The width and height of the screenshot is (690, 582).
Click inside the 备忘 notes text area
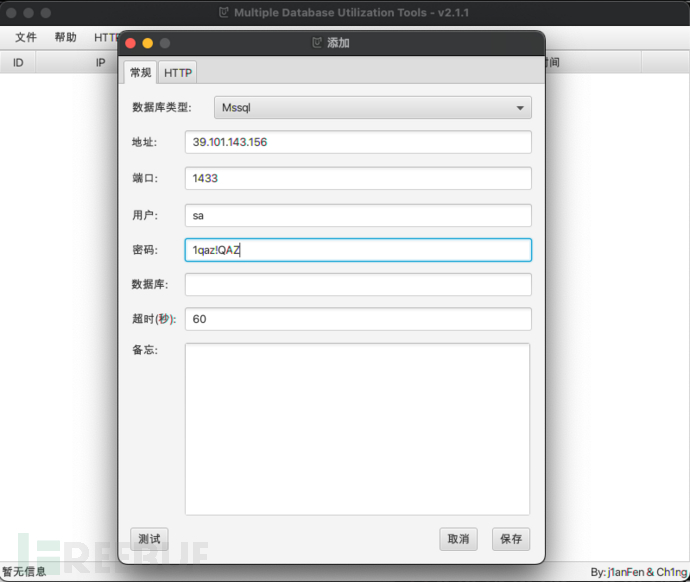click(x=358, y=428)
